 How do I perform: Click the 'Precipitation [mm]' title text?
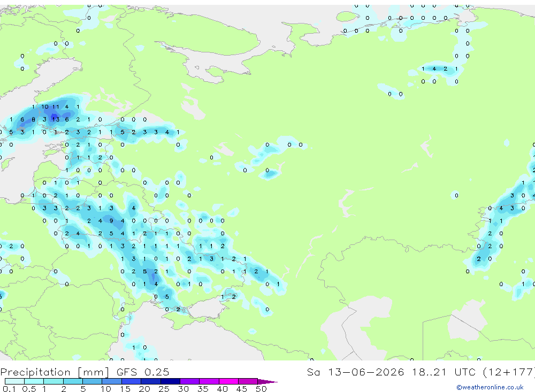[x=55, y=372]
